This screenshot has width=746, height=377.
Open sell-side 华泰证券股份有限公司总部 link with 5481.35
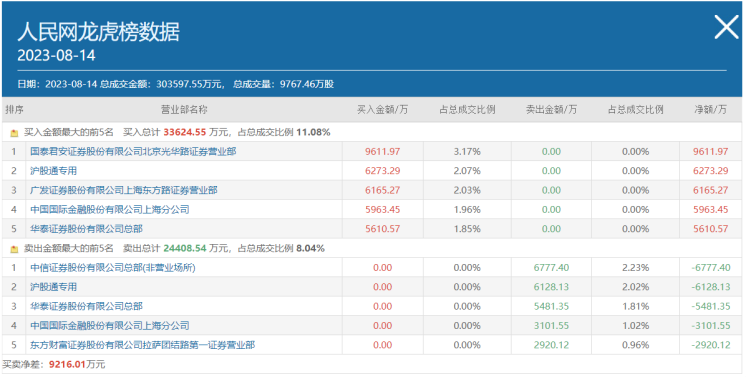[86, 307]
